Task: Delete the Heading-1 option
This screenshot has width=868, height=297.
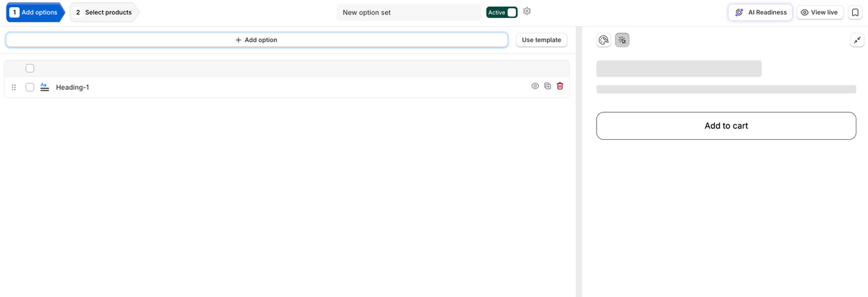Action: click(560, 86)
